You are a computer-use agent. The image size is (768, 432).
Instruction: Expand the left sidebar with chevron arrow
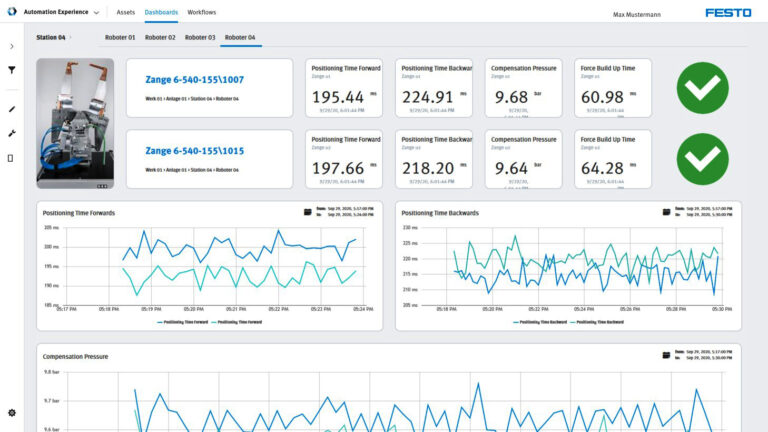click(12, 46)
